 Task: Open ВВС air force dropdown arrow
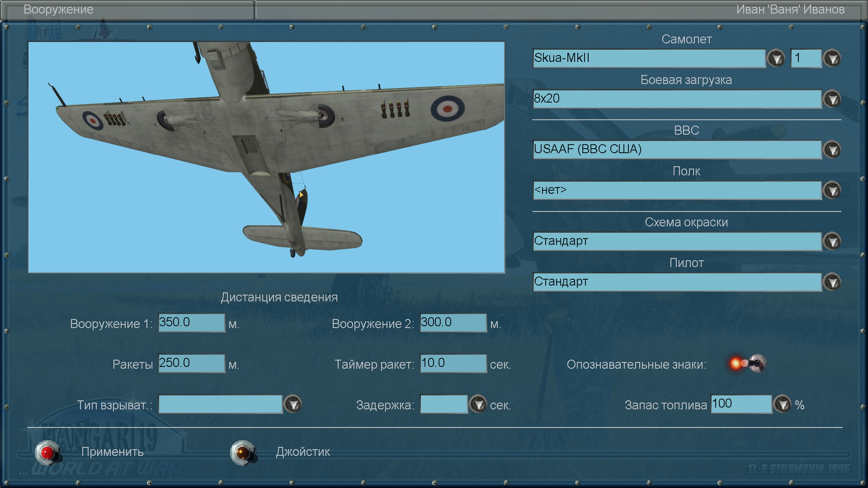[x=832, y=150]
